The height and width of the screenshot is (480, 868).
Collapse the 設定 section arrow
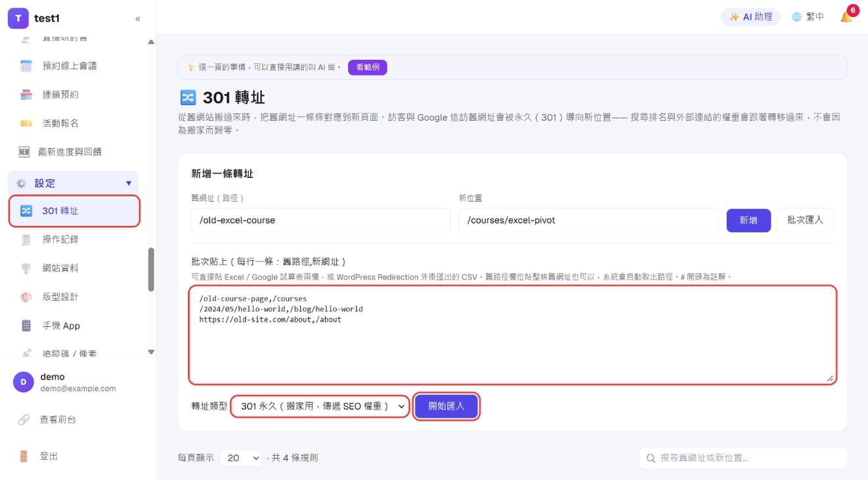pos(129,183)
